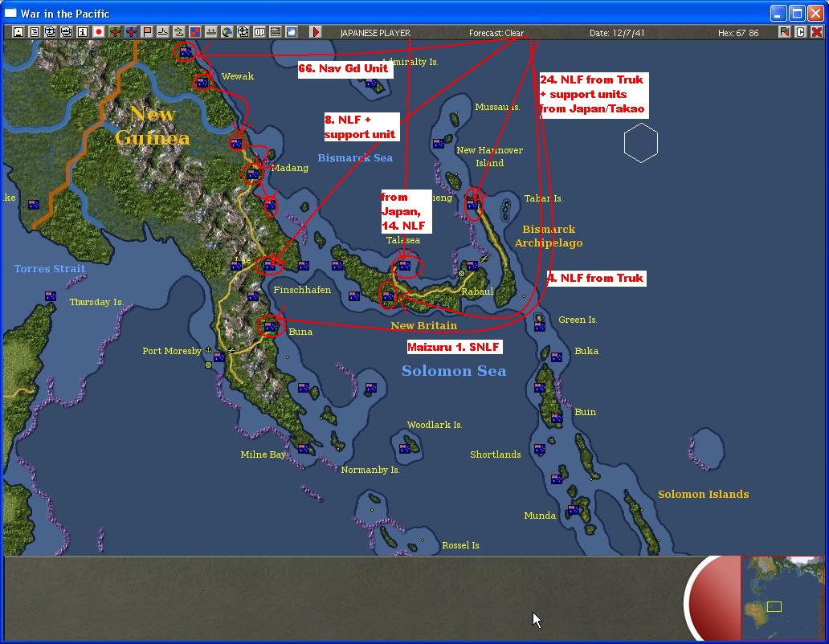829x644 pixels.
Task: Select the base flag on Admiralty Is.
Action: [x=371, y=83]
